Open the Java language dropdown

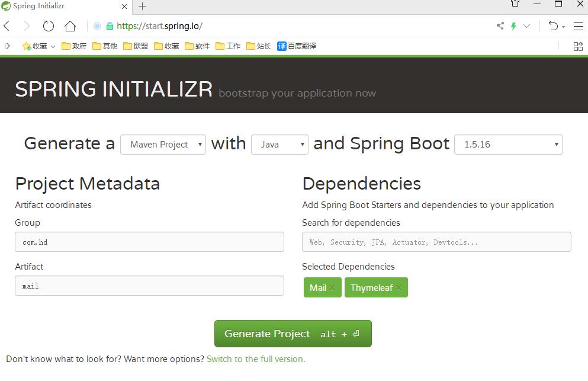tap(279, 145)
